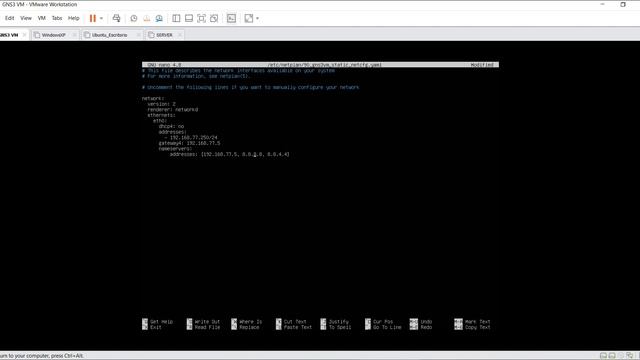Open the Edit menu
The height and width of the screenshot is (360, 640).
(x=9, y=18)
